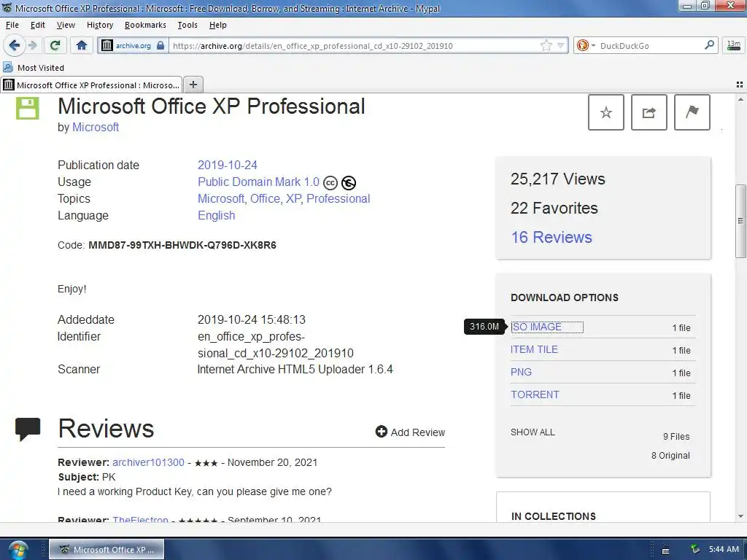This screenshot has height=560, width=747.
Task: Click the keyboard tray icon
Action: coord(665,551)
